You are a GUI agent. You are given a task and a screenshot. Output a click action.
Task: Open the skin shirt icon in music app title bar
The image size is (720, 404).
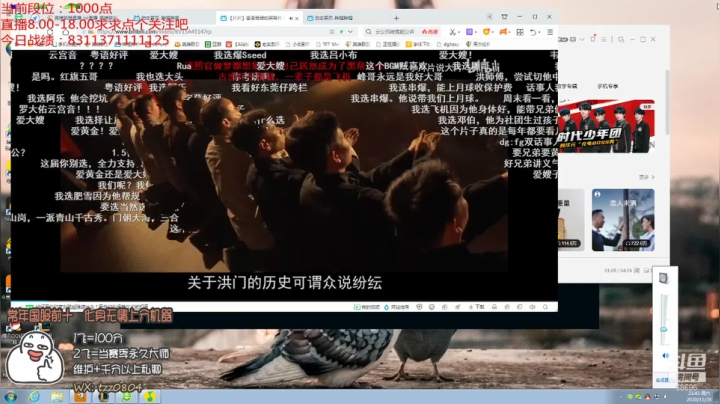click(x=593, y=39)
